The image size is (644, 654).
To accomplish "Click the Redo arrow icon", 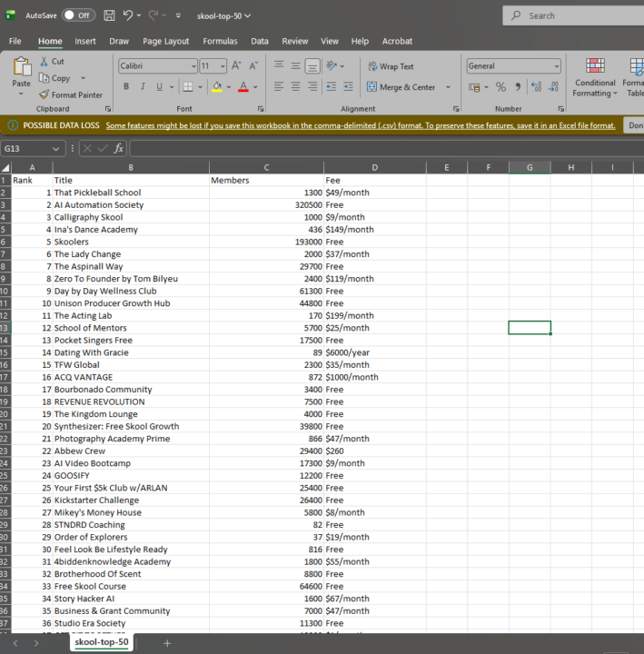I will pos(154,15).
